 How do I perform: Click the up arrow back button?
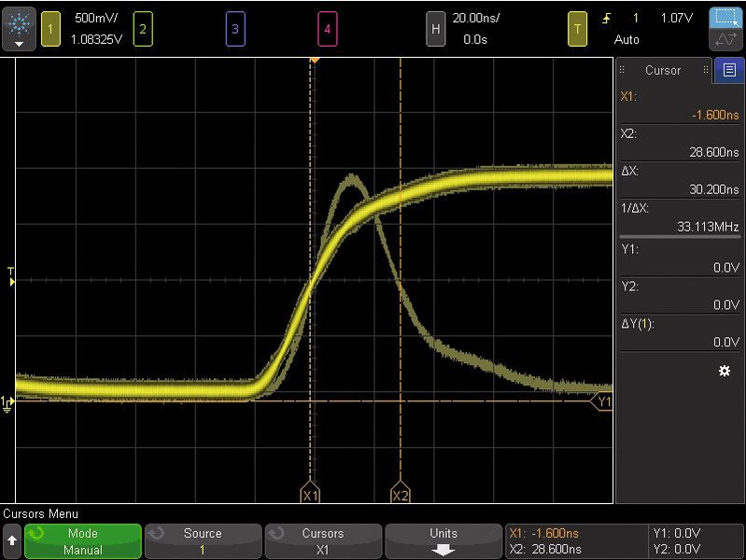[12, 541]
